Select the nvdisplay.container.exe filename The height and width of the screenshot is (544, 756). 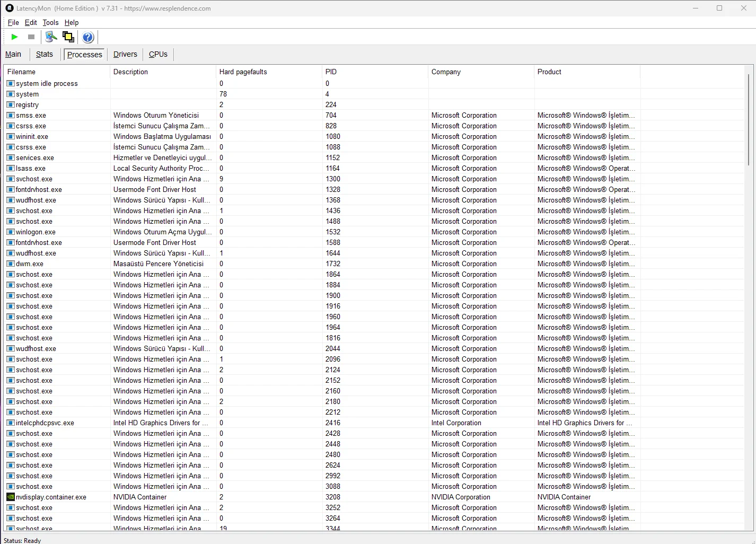coord(51,497)
